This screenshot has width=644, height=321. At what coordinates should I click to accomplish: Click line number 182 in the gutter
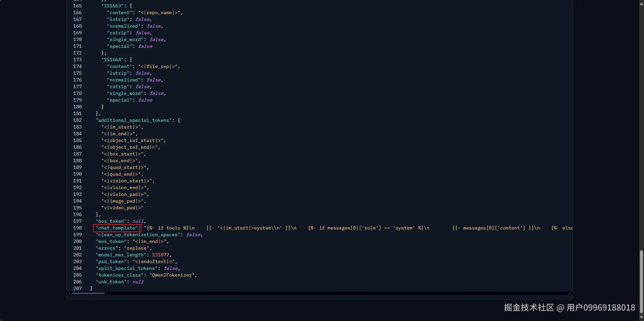click(77, 120)
